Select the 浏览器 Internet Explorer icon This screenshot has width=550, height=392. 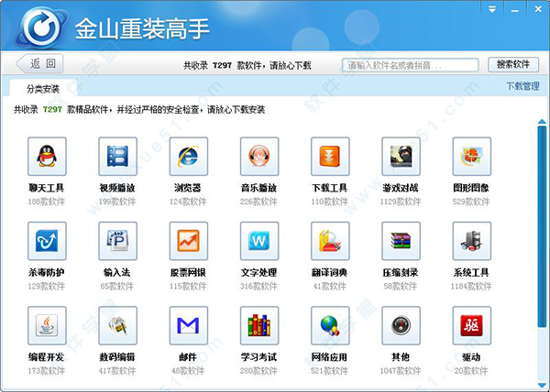[x=189, y=157]
